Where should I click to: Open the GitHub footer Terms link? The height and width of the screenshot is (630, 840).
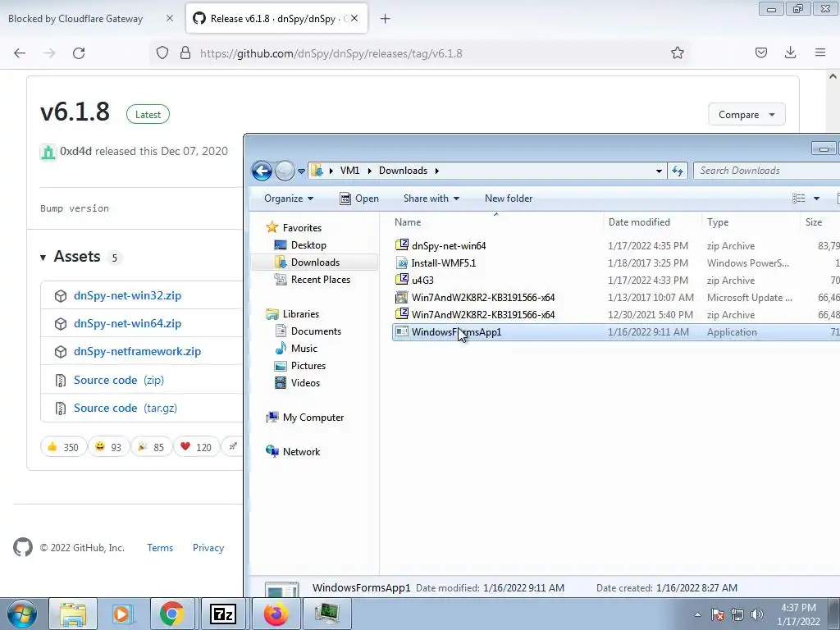tap(160, 547)
